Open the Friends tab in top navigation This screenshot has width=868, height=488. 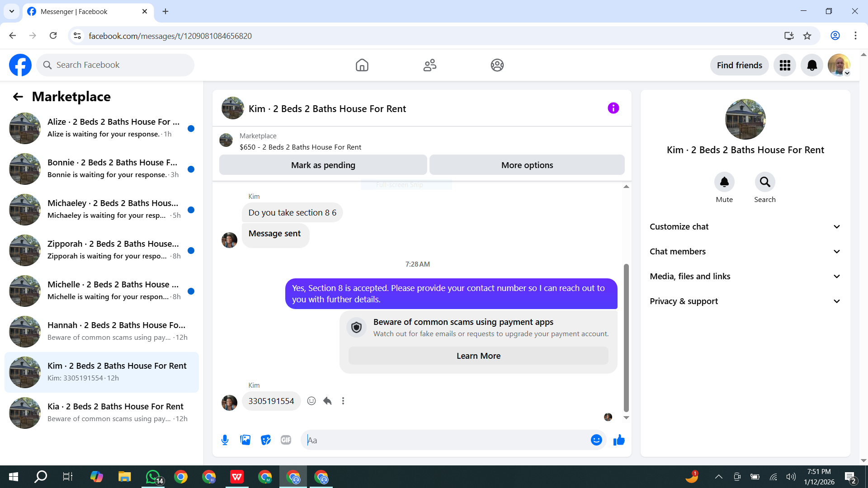pyautogui.click(x=429, y=65)
